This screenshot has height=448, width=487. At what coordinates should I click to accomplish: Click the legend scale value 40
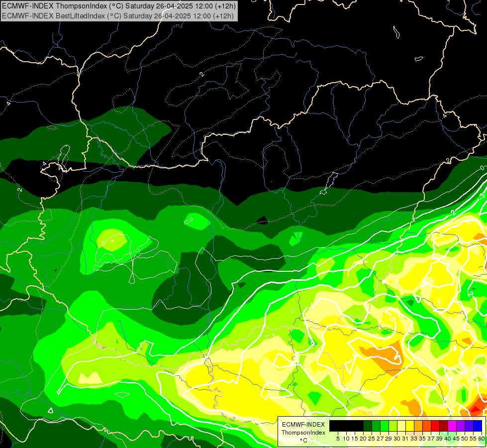(x=448, y=439)
